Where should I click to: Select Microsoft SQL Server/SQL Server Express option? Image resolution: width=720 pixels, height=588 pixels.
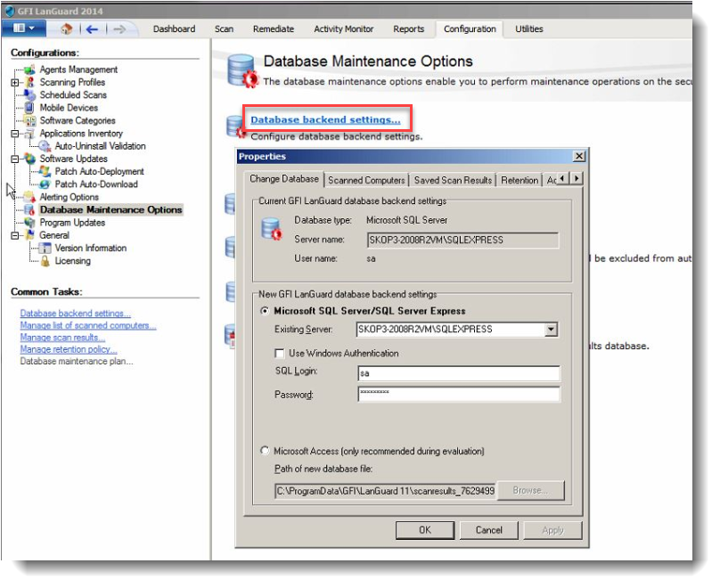265,311
